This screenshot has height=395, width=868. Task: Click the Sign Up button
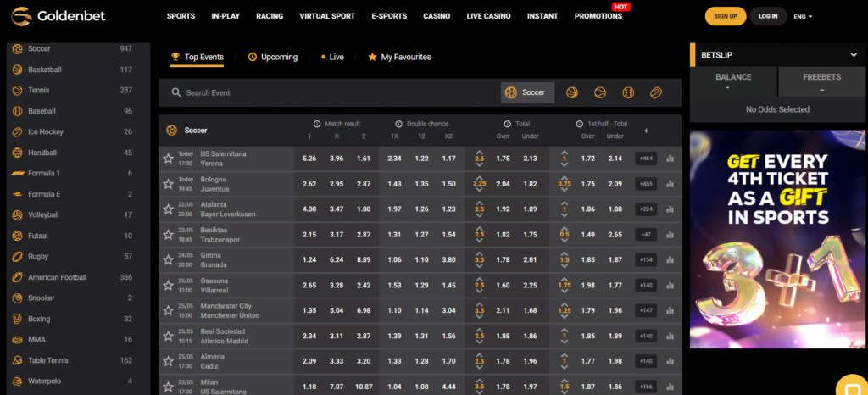(726, 17)
